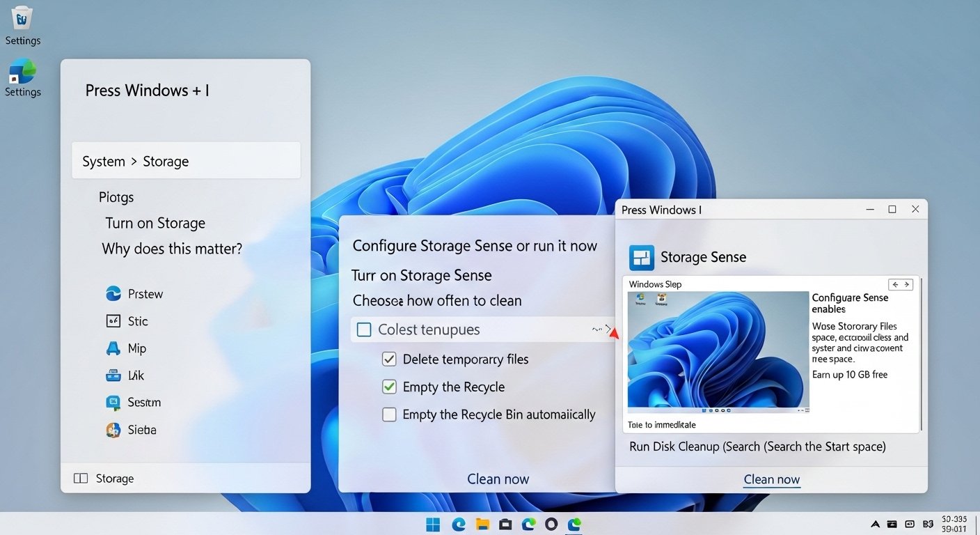Viewport: 980px width, 535px height.
Task: Click Configure Storage Sense or run it now heading
Action: point(475,246)
